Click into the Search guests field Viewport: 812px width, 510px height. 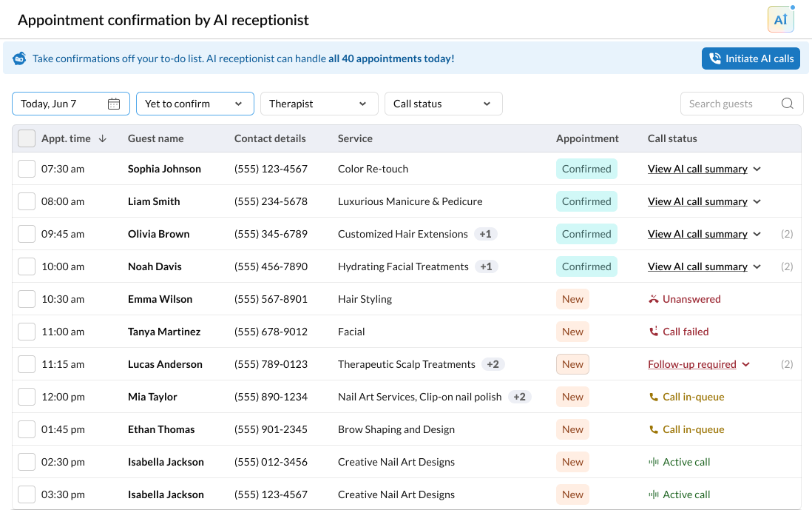pyautogui.click(x=731, y=104)
